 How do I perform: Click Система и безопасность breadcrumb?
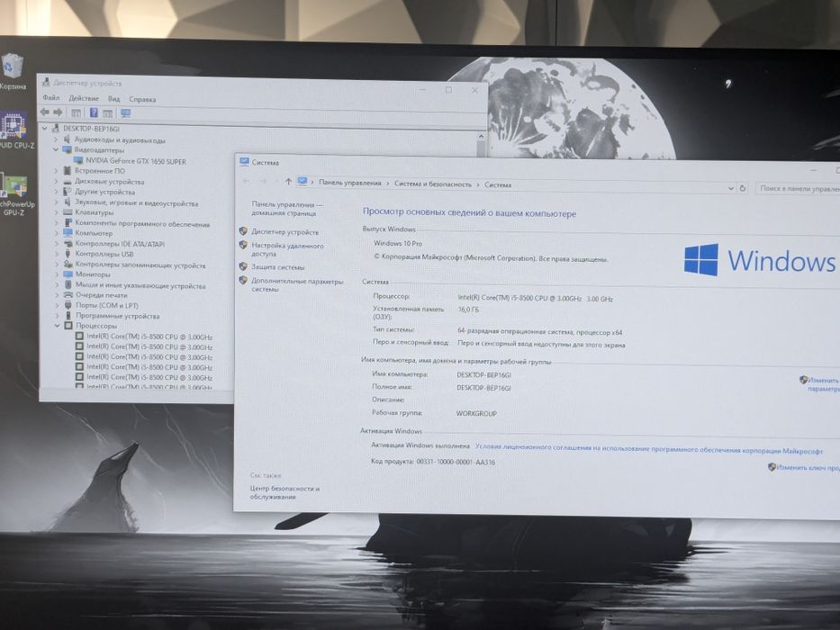433,184
